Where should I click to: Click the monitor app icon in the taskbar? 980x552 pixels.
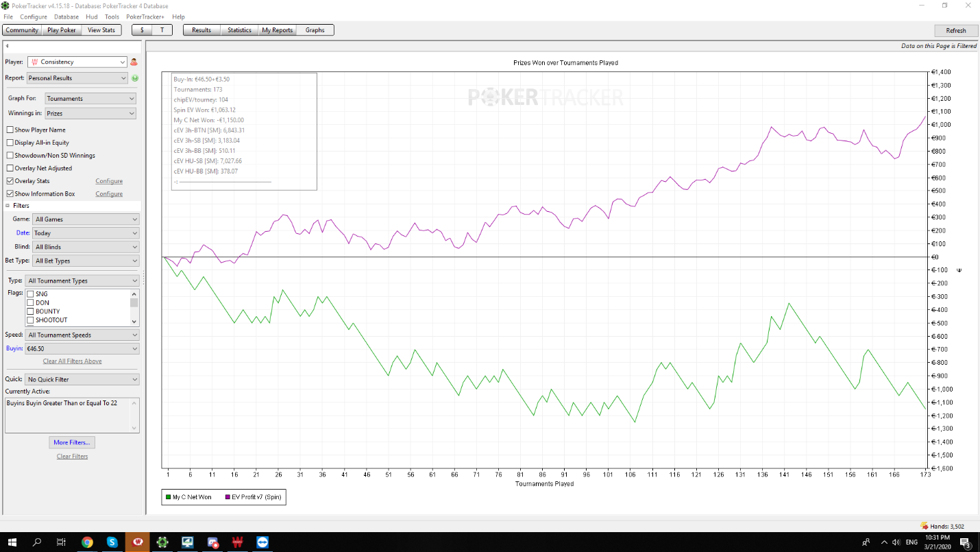[x=187, y=542]
